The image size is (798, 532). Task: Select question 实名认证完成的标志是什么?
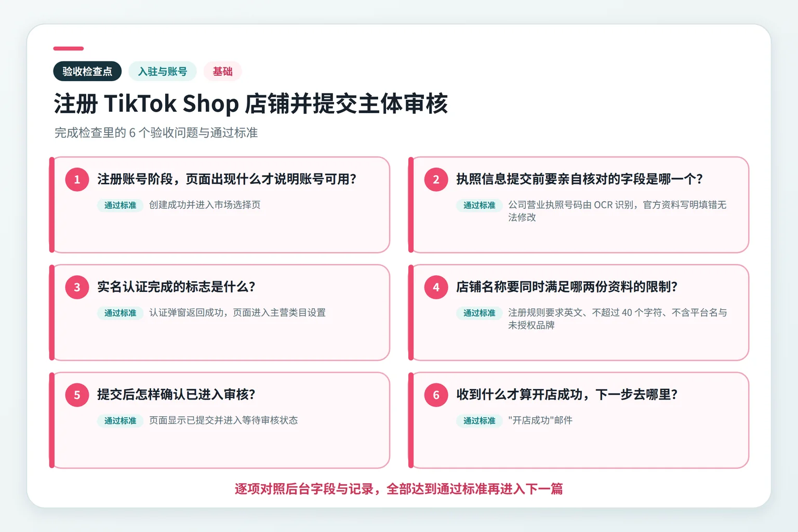pyautogui.click(x=176, y=287)
